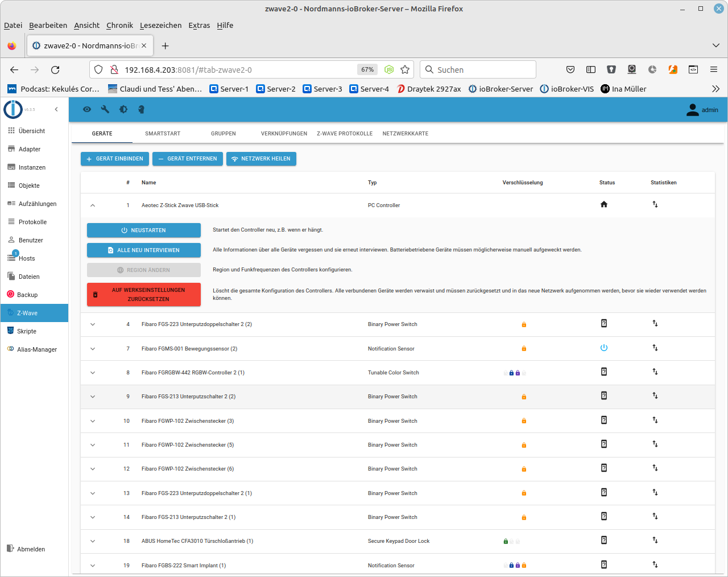Collapse the Aeotec Z-Stick controller row

tap(93, 205)
